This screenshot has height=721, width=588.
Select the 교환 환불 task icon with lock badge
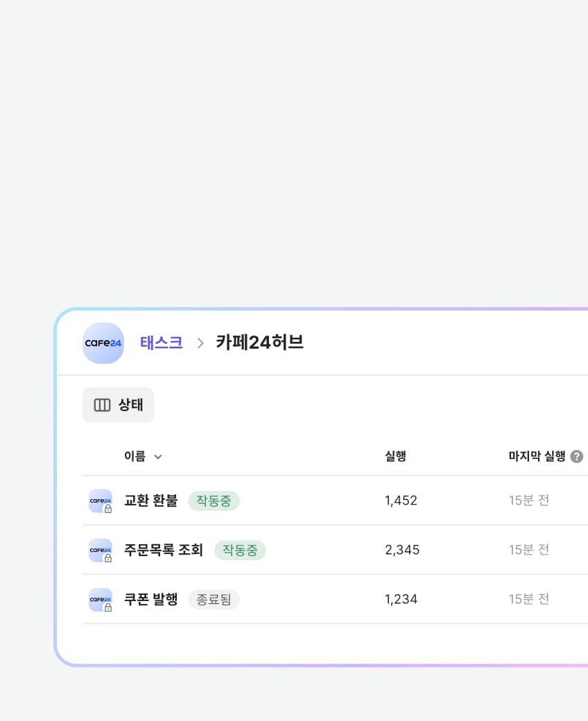(99, 501)
